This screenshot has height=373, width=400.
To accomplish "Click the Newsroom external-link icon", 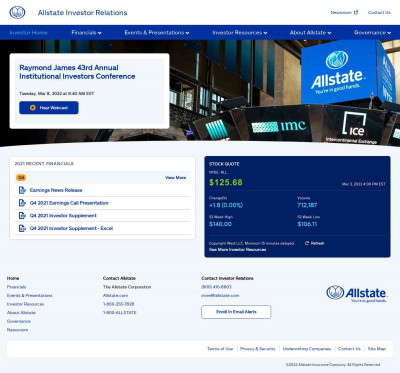I will (x=356, y=12).
